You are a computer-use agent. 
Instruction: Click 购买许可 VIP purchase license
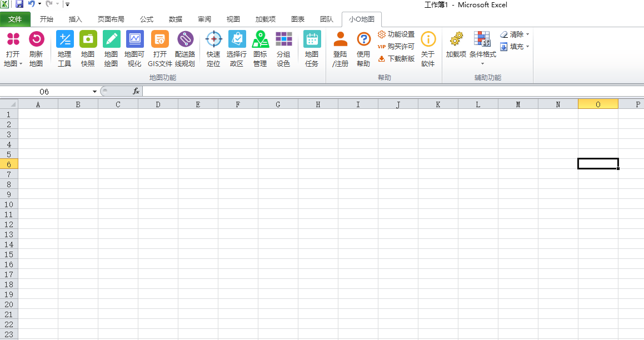396,47
